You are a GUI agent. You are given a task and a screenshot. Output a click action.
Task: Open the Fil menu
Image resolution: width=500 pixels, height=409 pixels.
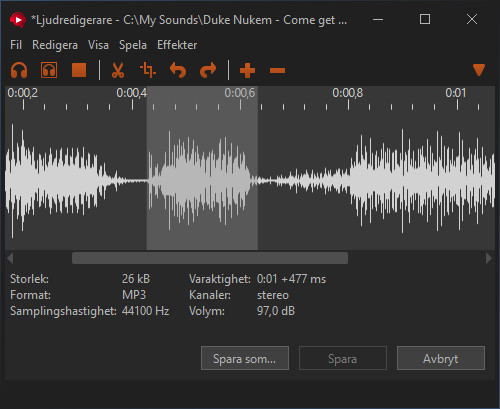pos(16,45)
